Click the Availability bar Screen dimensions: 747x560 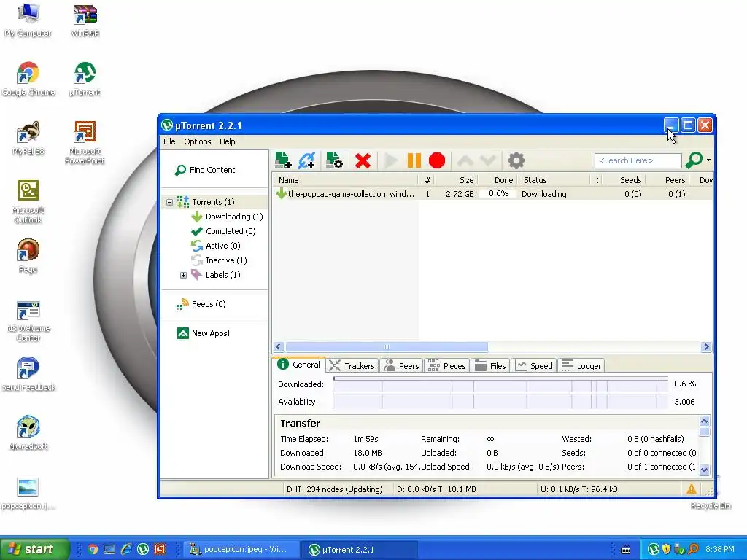500,402
